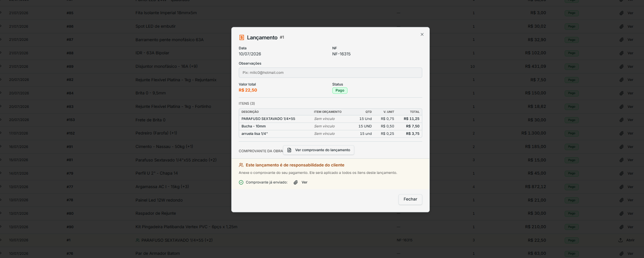Viewport: 644px width, 258px height.
Task: Click the people icon next to the client responsibility notice
Action: point(241,165)
